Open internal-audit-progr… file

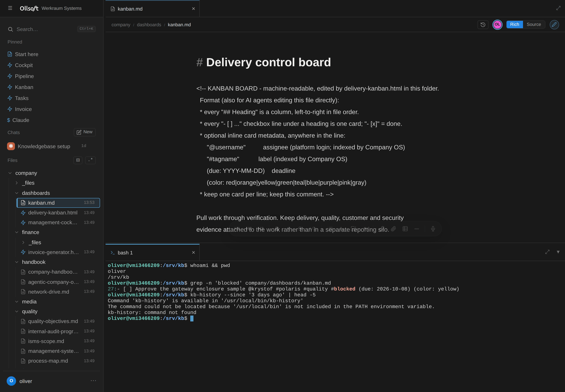[58, 331]
